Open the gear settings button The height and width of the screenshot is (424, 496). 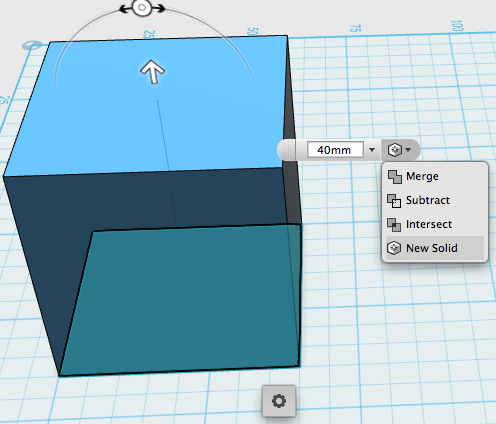tap(279, 401)
